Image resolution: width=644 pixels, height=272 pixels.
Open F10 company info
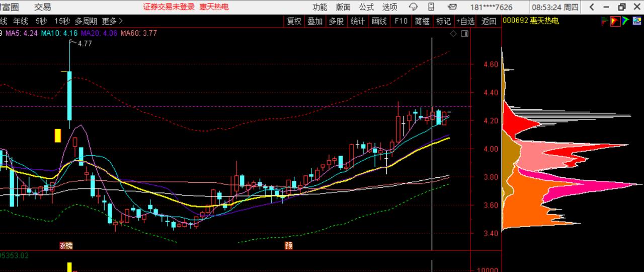pos(401,21)
